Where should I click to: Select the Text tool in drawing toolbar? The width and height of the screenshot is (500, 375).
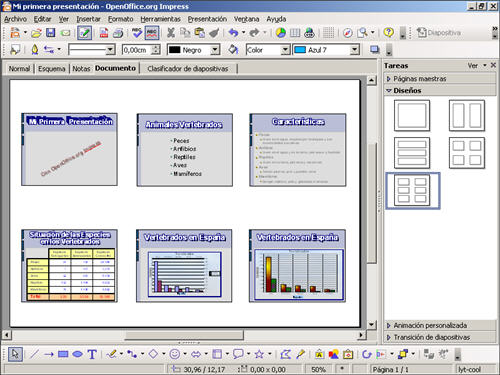point(92,354)
